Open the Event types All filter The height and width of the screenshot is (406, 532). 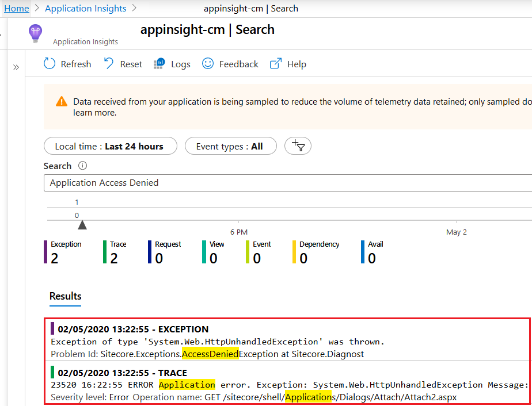tap(231, 145)
